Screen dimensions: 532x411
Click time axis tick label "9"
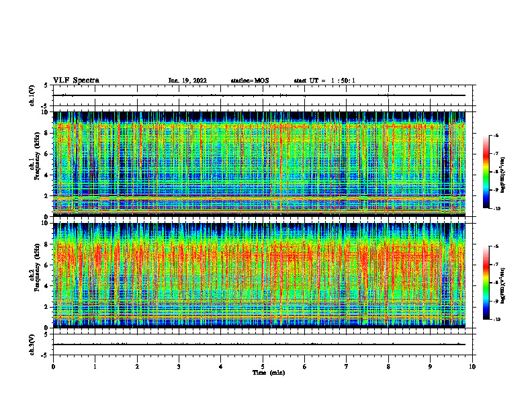tap(430, 367)
